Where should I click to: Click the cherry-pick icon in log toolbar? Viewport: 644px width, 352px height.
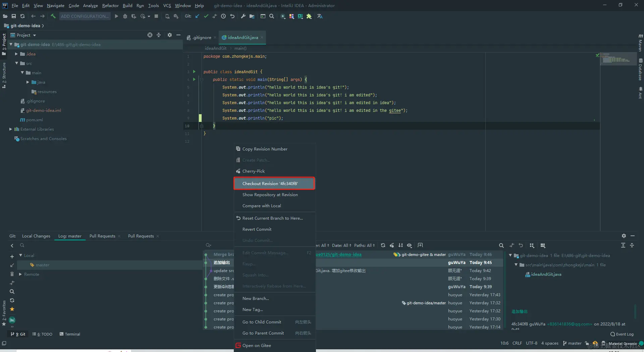pyautogui.click(x=392, y=246)
